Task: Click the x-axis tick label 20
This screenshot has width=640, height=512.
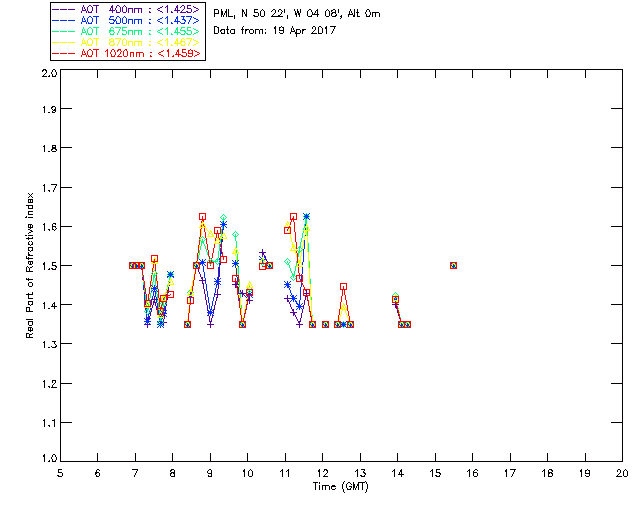Action: pyautogui.click(x=622, y=473)
